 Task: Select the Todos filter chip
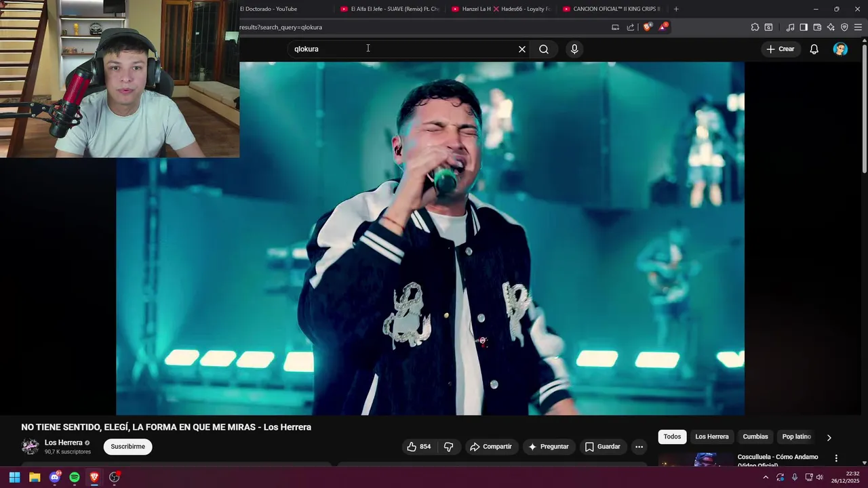point(672,437)
